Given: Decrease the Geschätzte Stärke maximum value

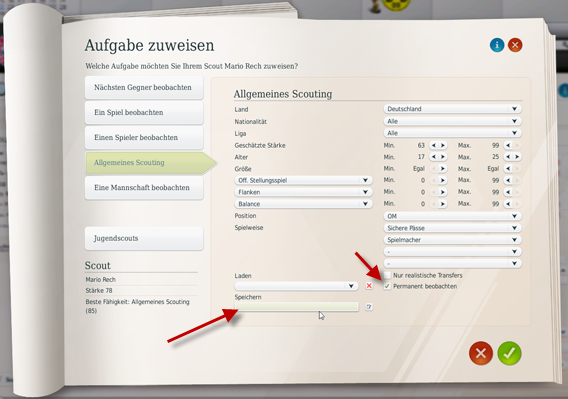Looking at the screenshot, I should pyautogui.click(x=508, y=145).
